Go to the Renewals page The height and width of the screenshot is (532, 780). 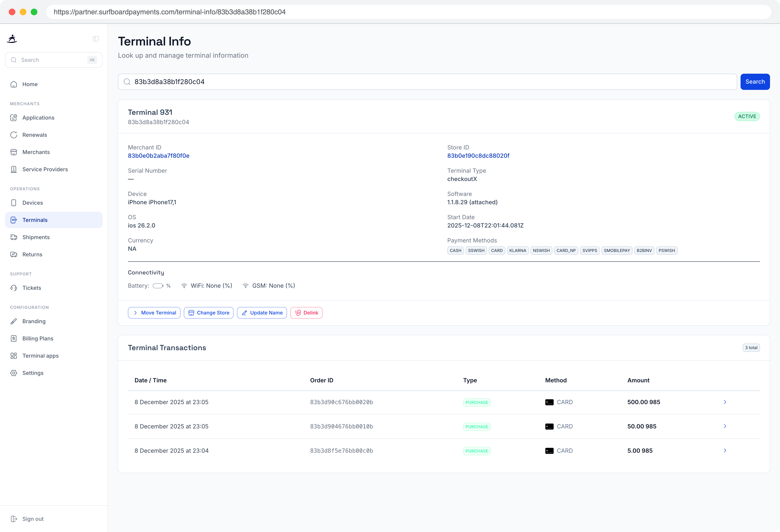pos(54,135)
